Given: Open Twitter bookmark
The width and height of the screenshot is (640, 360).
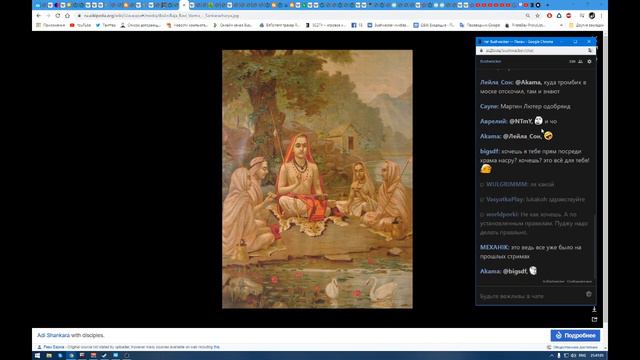Looking at the screenshot, I should (106, 25).
